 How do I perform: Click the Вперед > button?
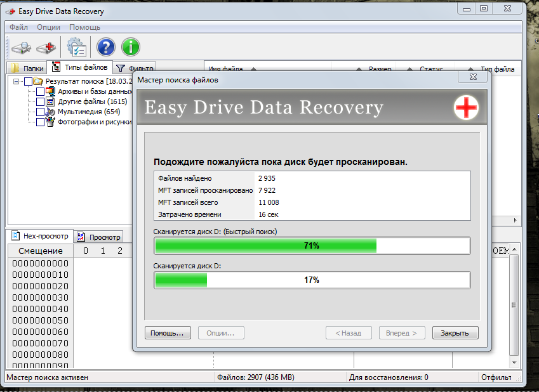[402, 333]
